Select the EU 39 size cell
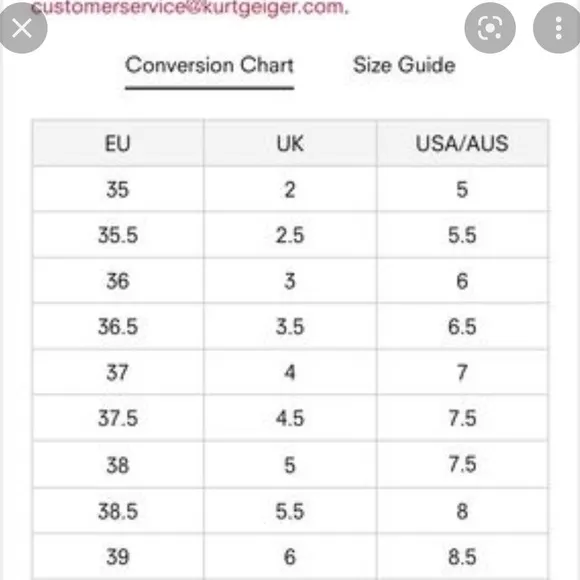Viewport: 580px width, 580px height. coord(118,557)
